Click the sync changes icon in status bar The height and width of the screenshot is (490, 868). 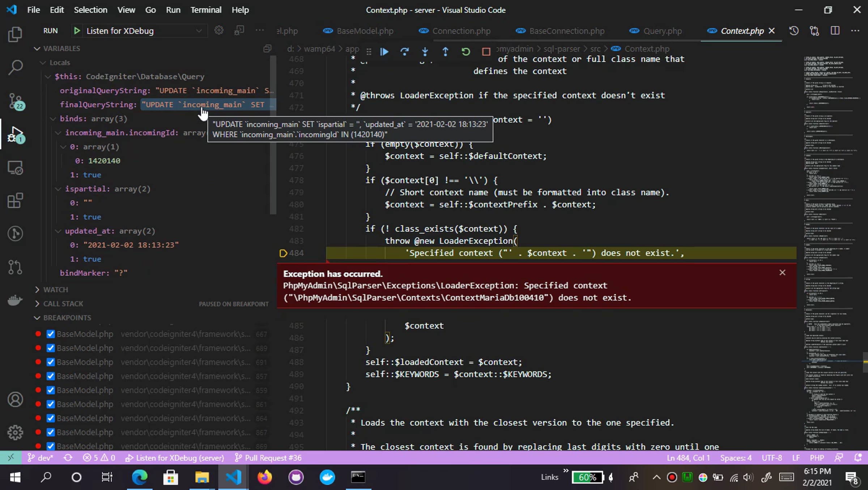tap(68, 458)
